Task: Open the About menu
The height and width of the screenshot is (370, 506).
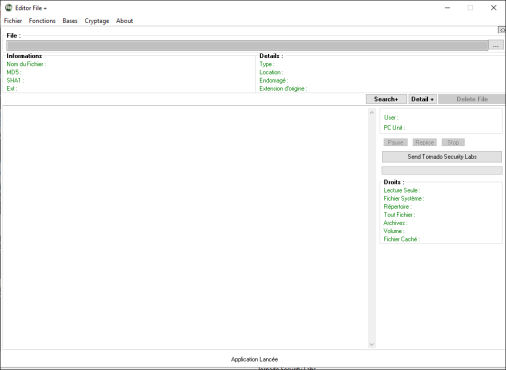Action: 124,21
